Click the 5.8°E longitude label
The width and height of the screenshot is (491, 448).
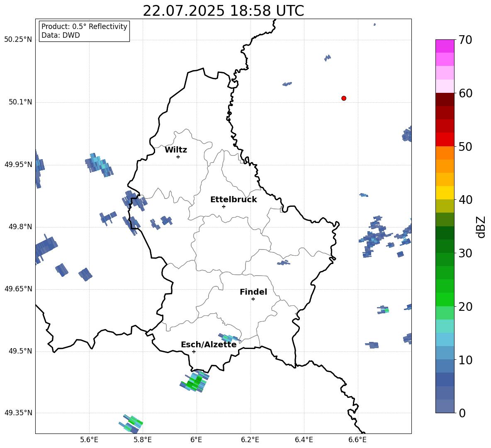click(143, 440)
